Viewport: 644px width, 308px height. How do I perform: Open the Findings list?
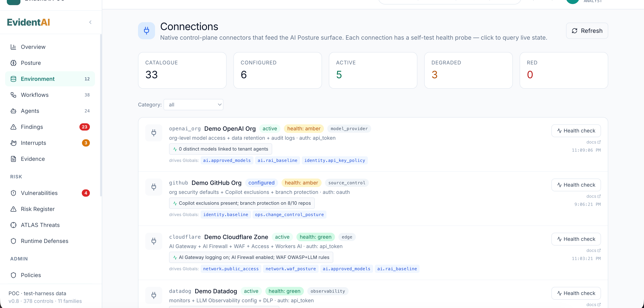(50, 127)
